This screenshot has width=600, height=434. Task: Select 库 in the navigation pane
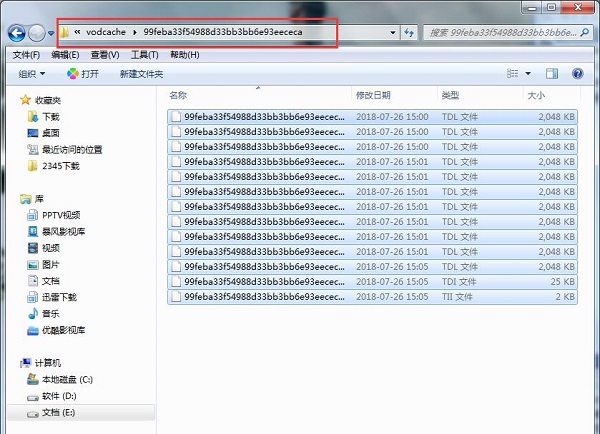click(39, 199)
